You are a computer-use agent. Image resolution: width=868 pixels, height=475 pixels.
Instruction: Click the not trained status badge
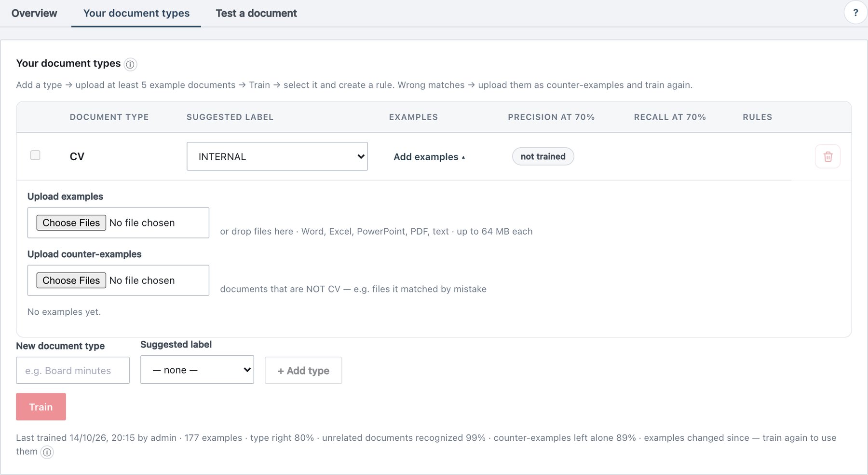(543, 156)
